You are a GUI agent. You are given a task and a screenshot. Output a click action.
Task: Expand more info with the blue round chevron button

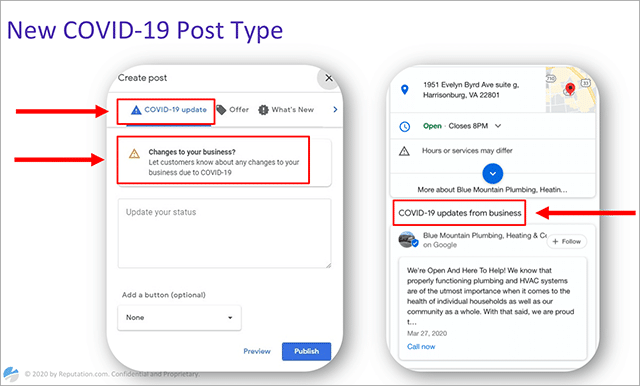click(493, 173)
